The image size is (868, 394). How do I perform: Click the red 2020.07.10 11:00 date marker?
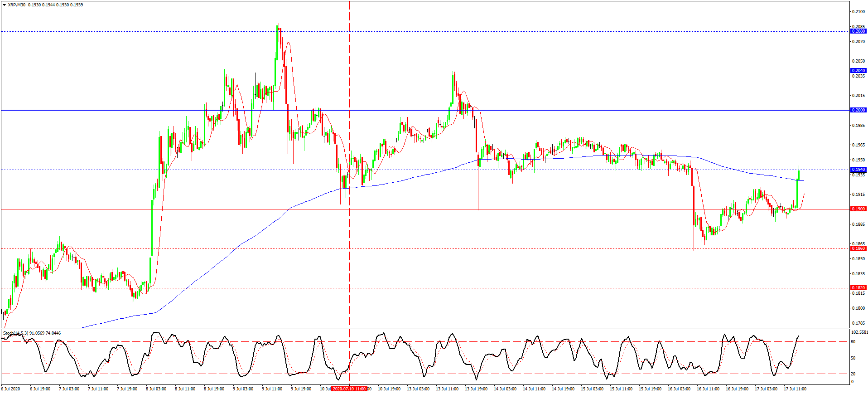349,389
